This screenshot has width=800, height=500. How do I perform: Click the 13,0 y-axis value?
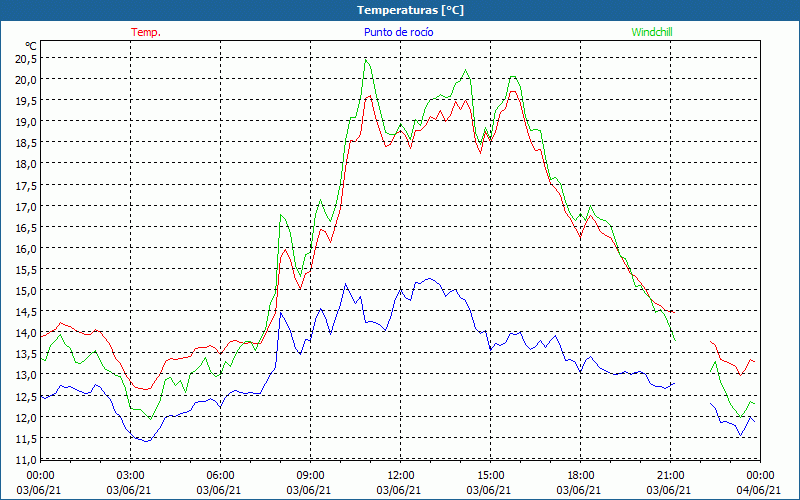click(x=26, y=376)
